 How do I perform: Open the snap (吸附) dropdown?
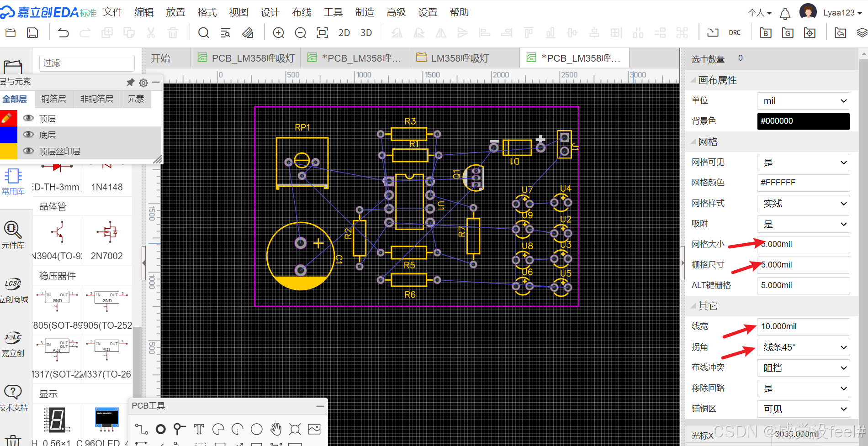tap(803, 224)
